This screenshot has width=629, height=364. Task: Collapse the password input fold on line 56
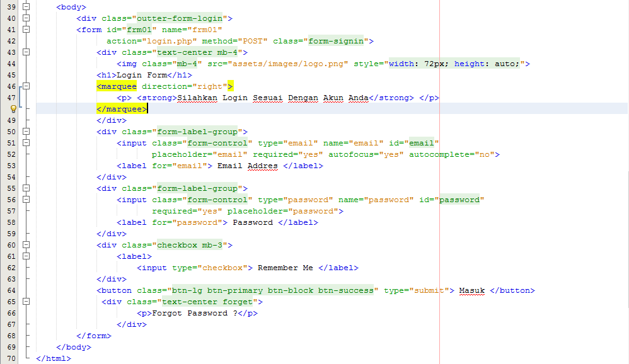[x=26, y=200]
